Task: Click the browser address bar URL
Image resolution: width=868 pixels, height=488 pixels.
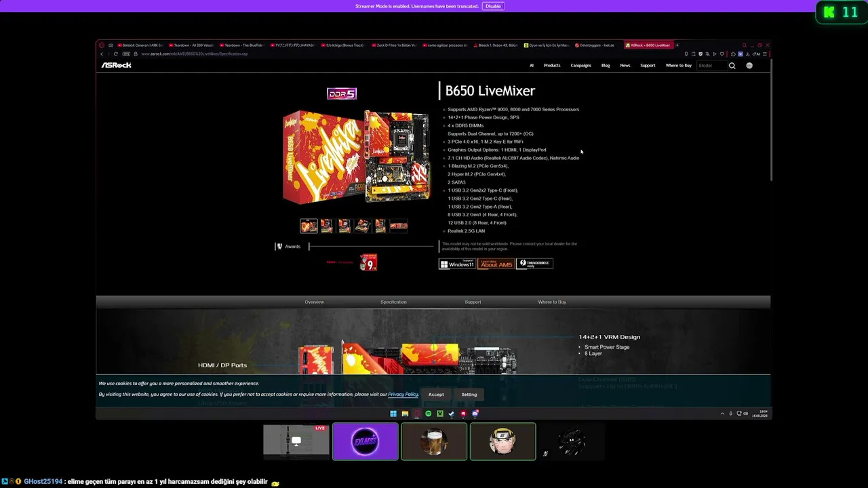Action: click(x=195, y=54)
